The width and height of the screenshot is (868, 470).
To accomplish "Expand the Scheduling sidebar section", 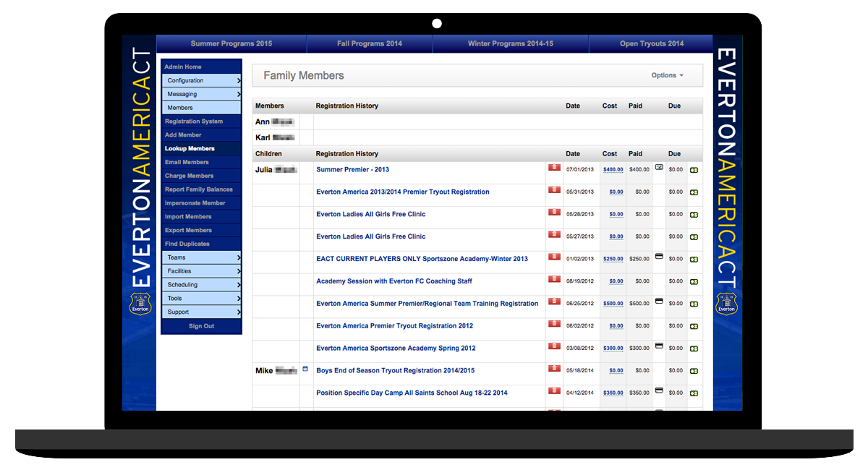I will pyautogui.click(x=201, y=284).
